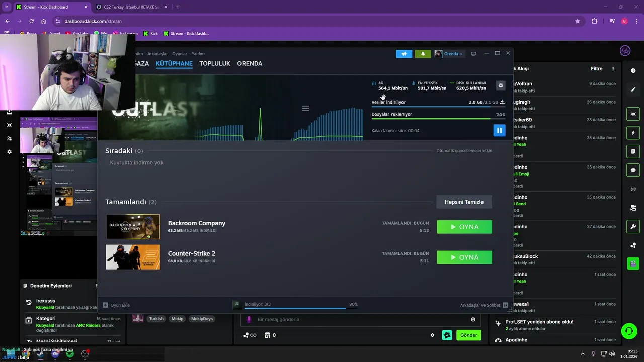Click the Kick broadcast signal icon
This screenshot has width=644, height=362.
click(633, 189)
